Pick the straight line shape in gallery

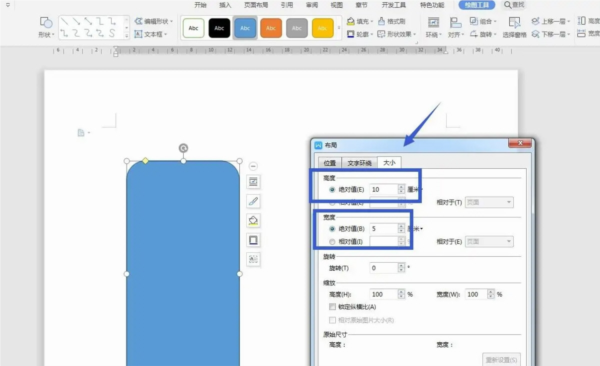coord(64,21)
